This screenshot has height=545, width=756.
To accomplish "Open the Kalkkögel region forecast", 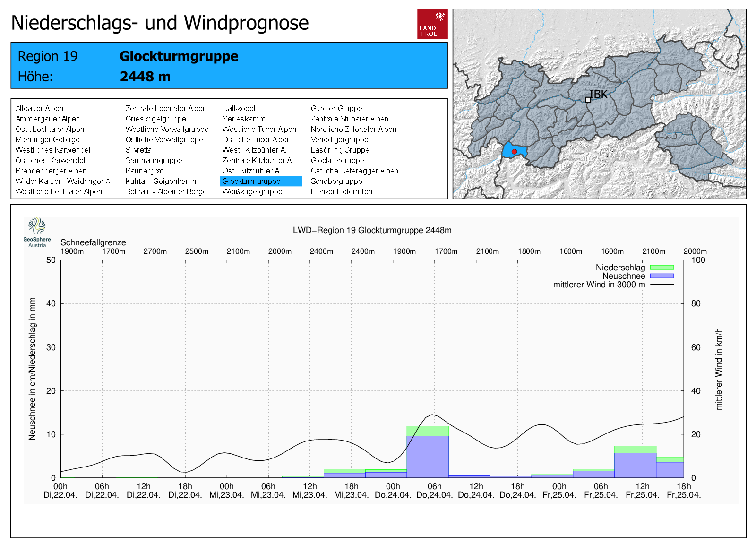I will tap(239, 108).
